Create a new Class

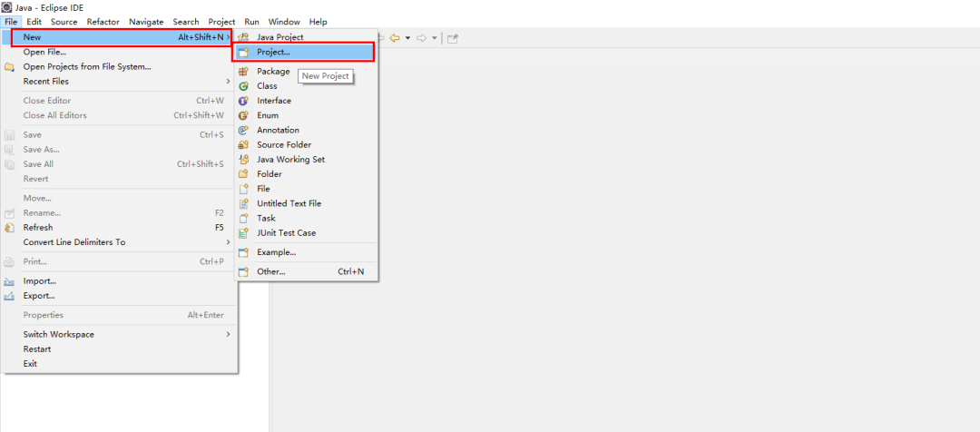[x=306, y=86]
